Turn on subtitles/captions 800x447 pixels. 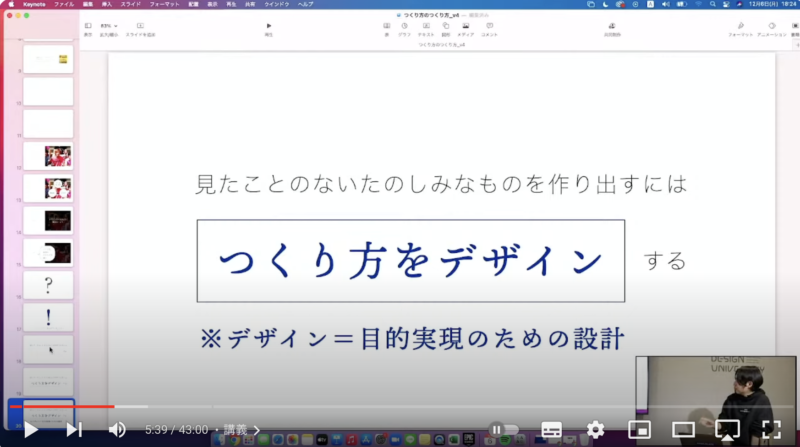tap(551, 429)
